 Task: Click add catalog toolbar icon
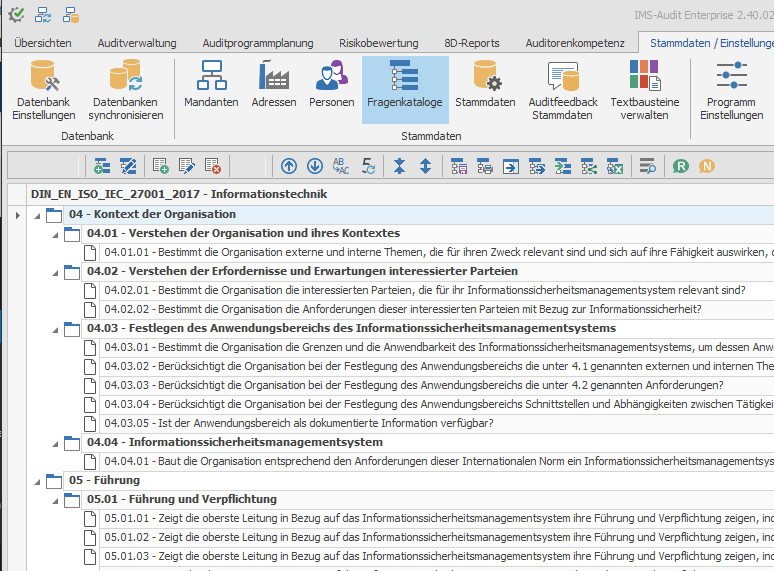[102, 166]
